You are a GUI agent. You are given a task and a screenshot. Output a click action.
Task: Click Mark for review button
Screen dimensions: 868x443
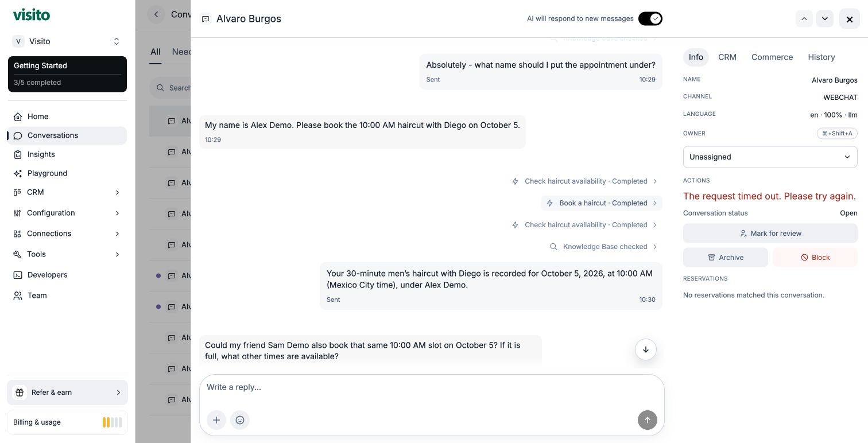770,234
